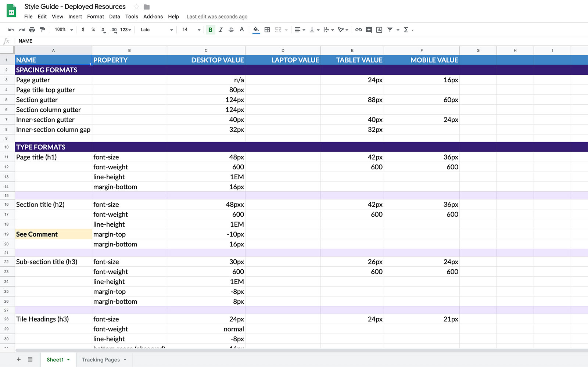Viewport: 588px width, 367px height.
Task: Open the zoom level 100% dropdown
Action: [64, 30]
